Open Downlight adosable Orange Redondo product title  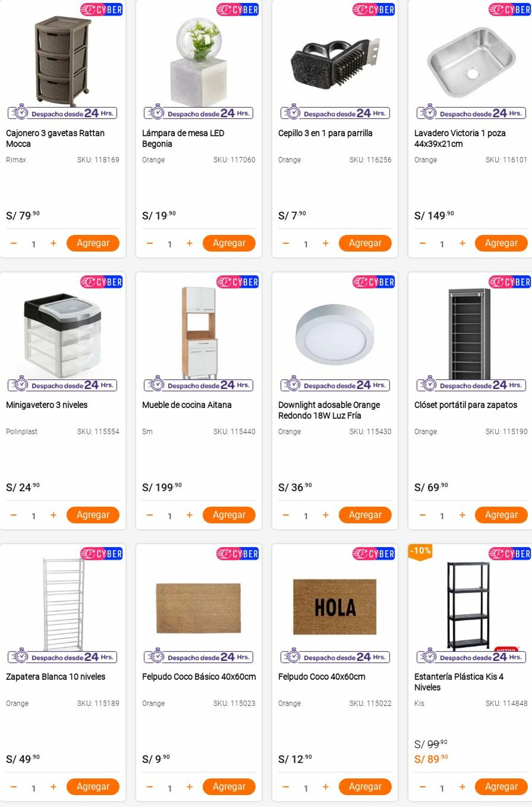click(329, 410)
